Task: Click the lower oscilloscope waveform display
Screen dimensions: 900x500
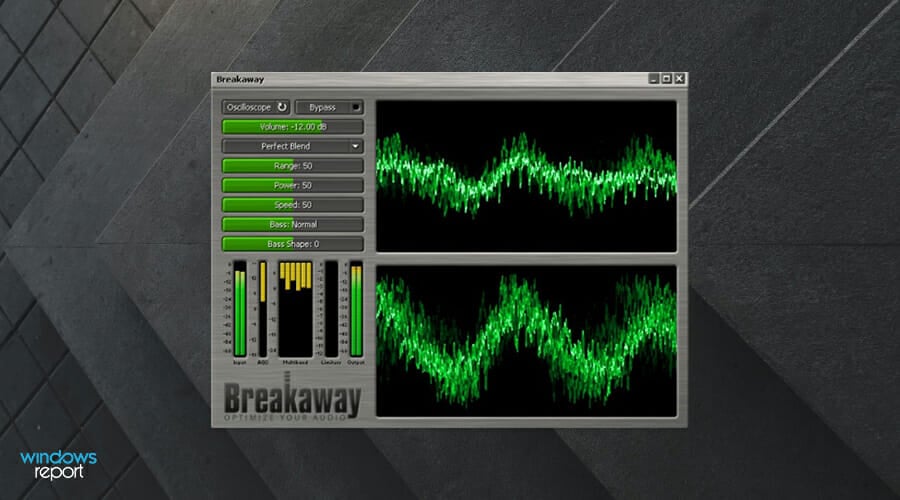Action: (x=526, y=340)
